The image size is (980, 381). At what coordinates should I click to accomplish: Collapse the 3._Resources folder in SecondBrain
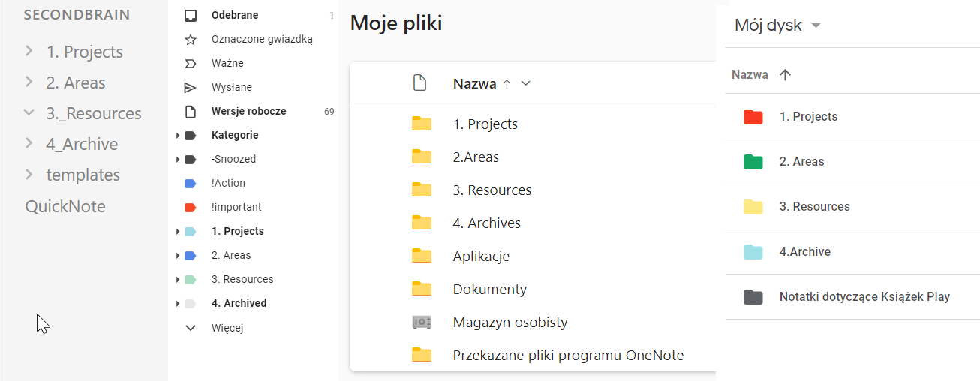(x=29, y=113)
